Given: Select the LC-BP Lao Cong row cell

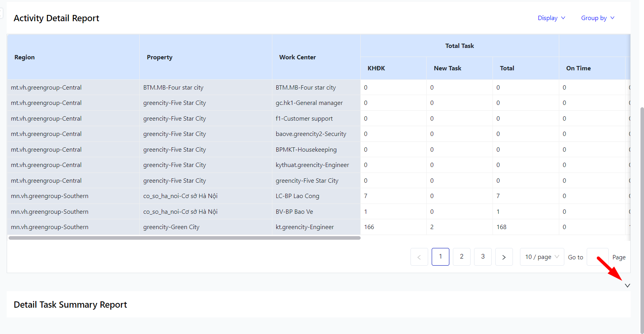Looking at the screenshot, I should [297, 196].
